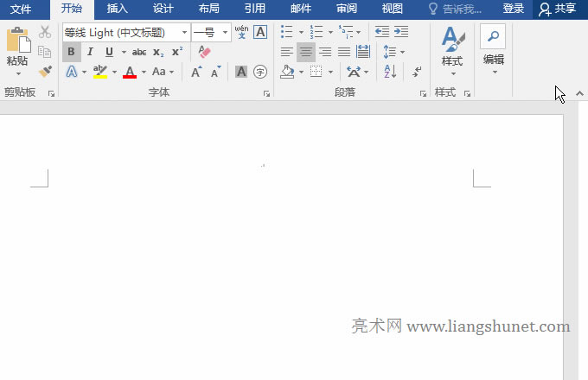Toggle Bold formatting
Viewport: 588px width, 380px height.
click(x=72, y=52)
